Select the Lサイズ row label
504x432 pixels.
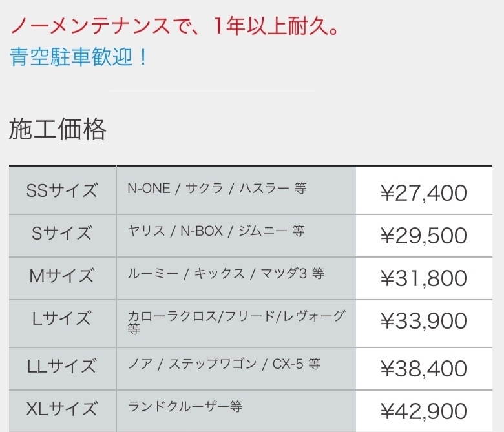(x=62, y=318)
